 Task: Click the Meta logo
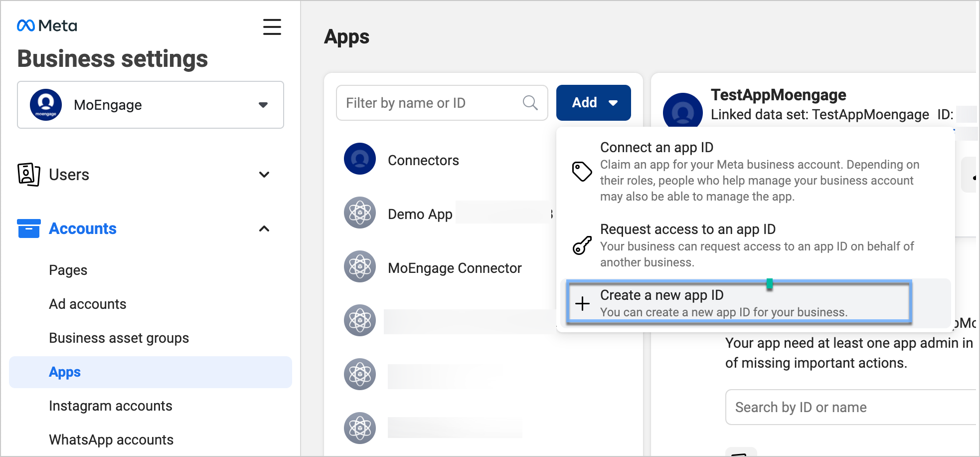tap(47, 25)
